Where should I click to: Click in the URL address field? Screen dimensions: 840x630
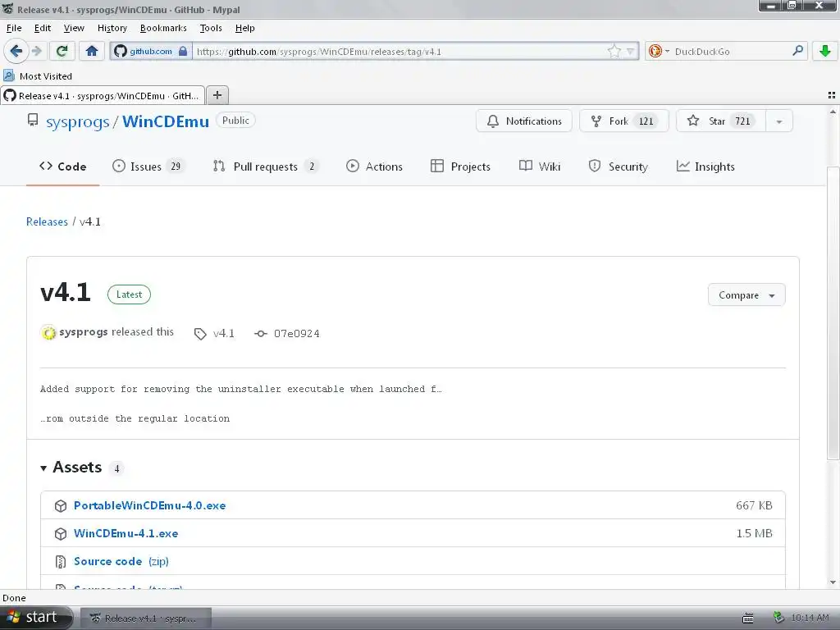tap(399, 52)
